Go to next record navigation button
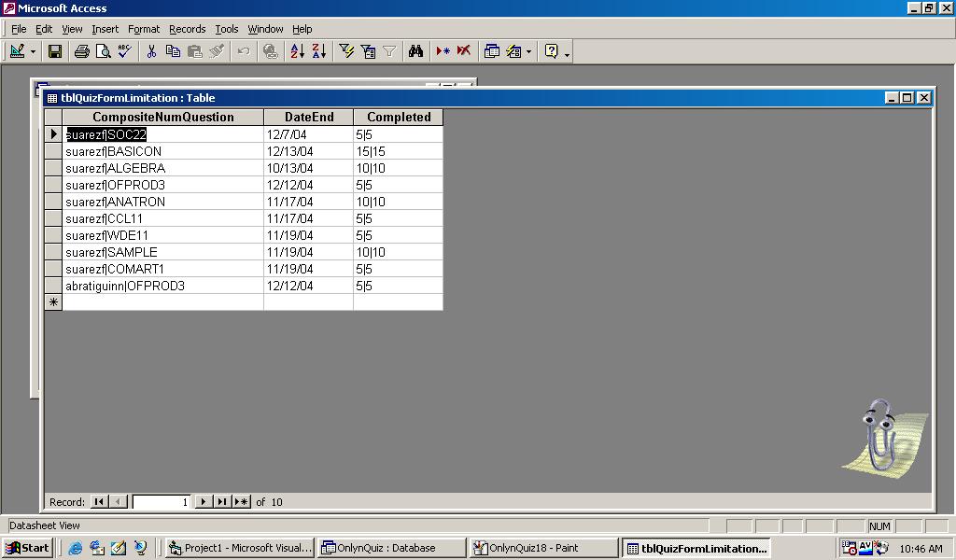 [x=203, y=501]
